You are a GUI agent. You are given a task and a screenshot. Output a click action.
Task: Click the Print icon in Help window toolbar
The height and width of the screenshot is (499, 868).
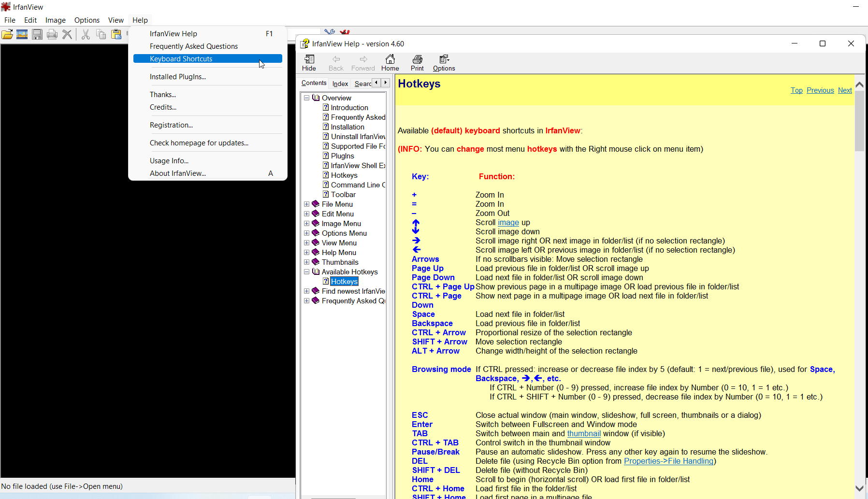pos(417,59)
